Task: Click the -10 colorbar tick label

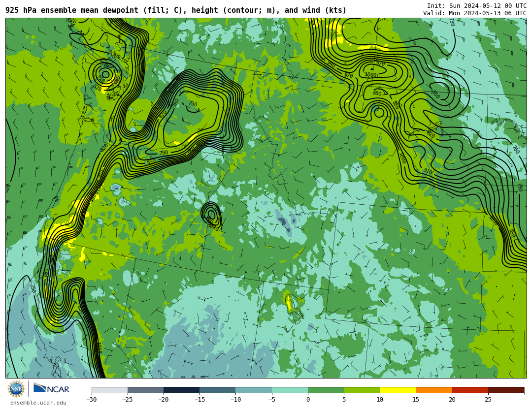Action: tap(235, 400)
